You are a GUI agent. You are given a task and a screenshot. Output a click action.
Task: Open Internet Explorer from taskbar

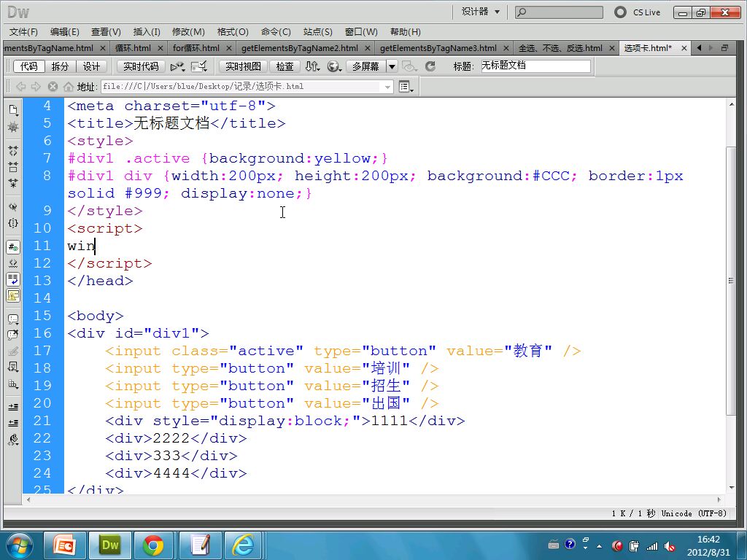click(x=243, y=545)
